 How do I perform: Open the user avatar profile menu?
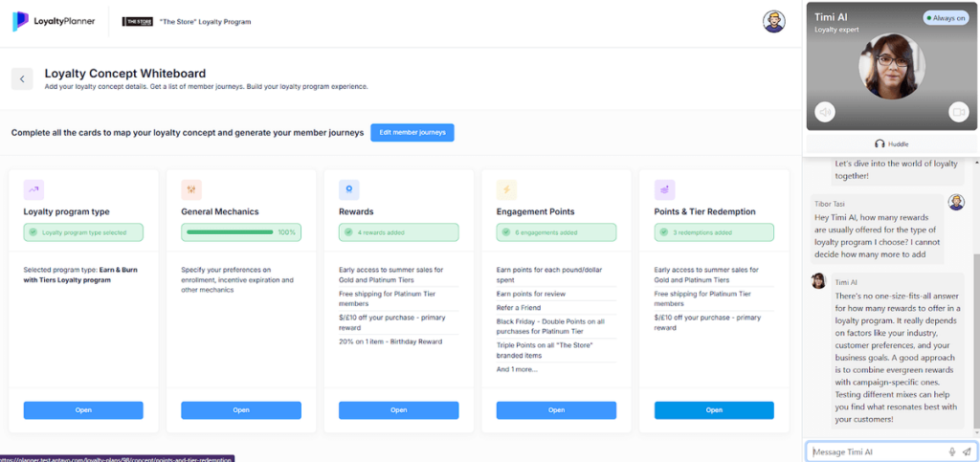tap(773, 21)
